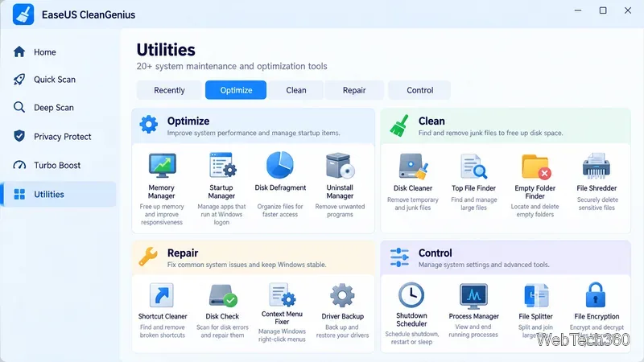
Task: Click 'Remove unwanted programs' description
Action: 340,210
